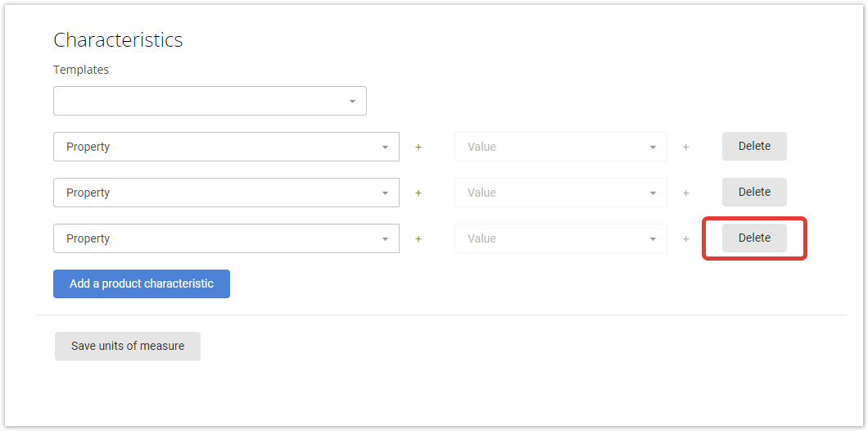
Task: Click plus icon after second Value field
Action: click(686, 193)
